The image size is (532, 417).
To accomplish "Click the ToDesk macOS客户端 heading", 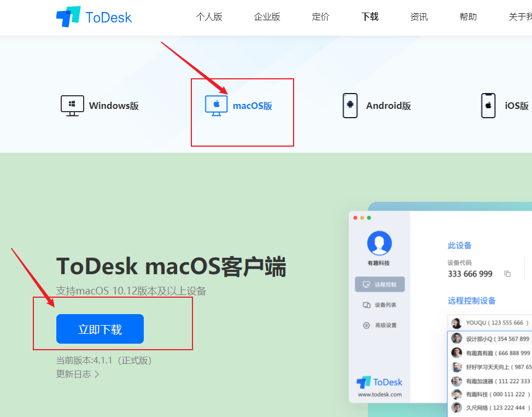I will [x=171, y=266].
